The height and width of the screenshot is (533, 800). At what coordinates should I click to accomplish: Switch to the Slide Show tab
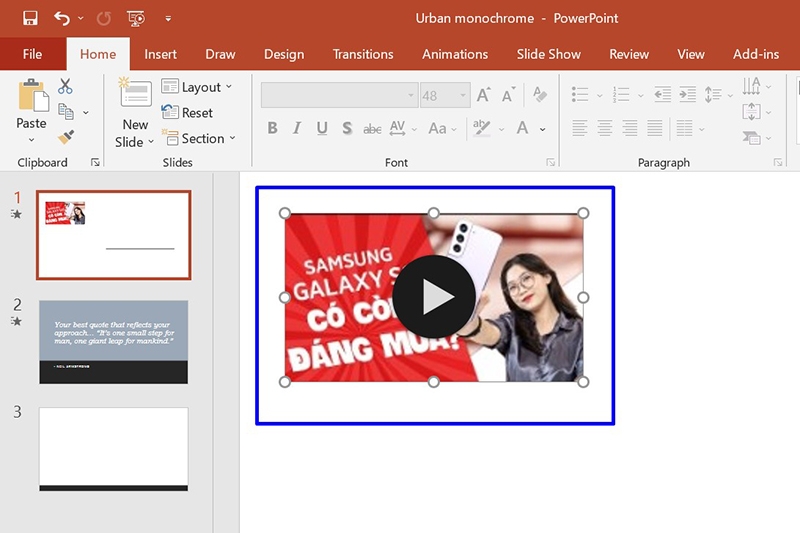click(548, 54)
